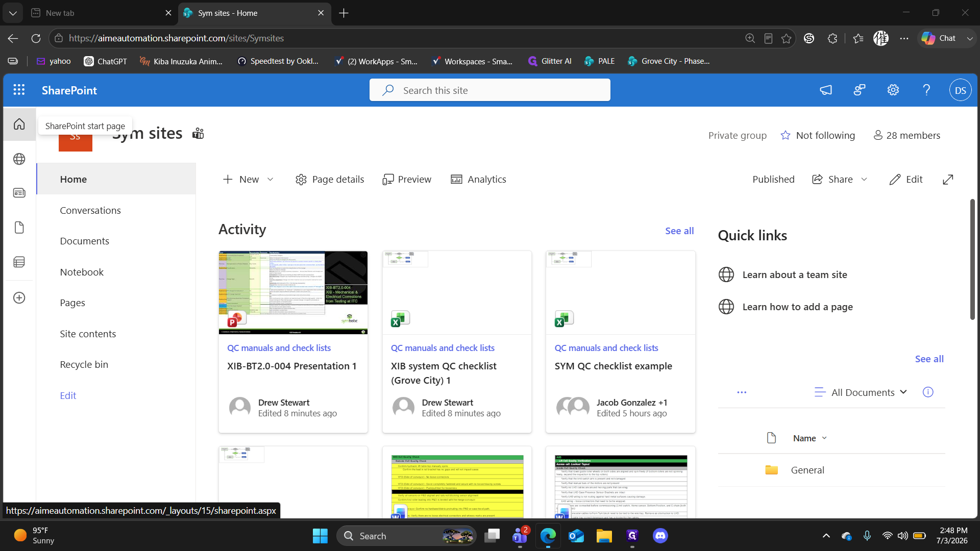This screenshot has height=551, width=980.
Task: Open Recycle bin in site navigation
Action: click(84, 365)
